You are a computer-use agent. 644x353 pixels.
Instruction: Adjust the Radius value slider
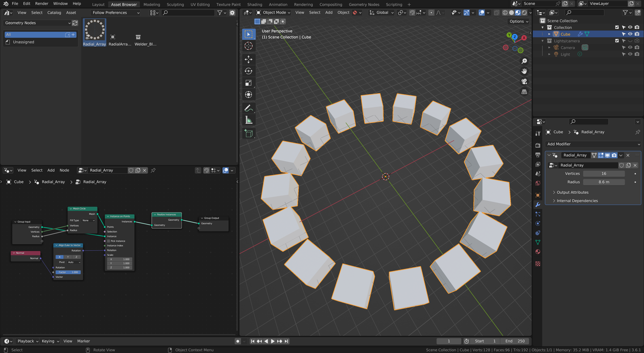tap(604, 182)
